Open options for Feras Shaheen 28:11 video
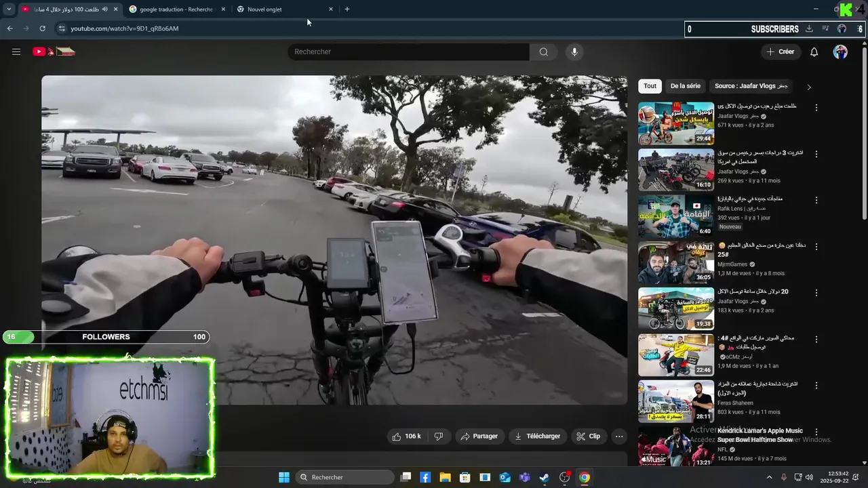 click(x=816, y=385)
